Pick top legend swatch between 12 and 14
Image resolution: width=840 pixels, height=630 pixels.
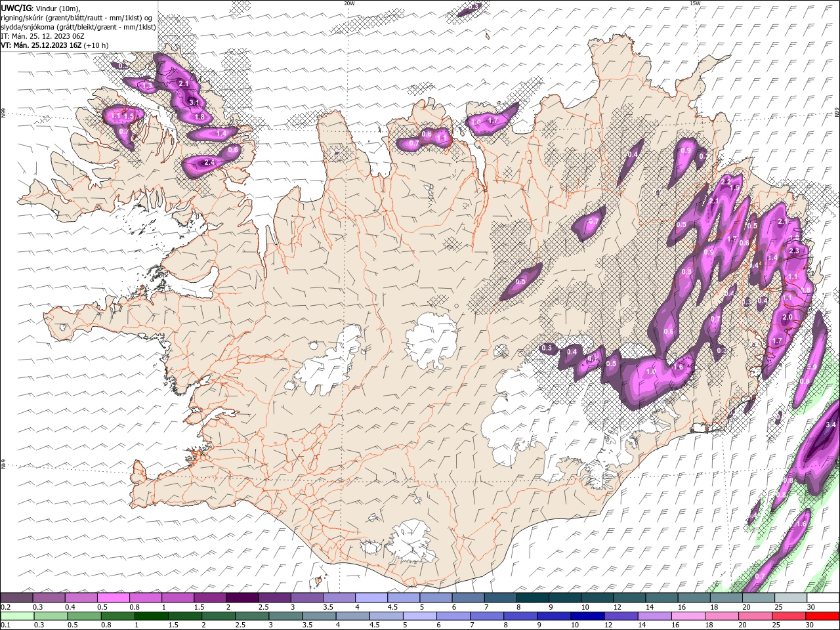(x=629, y=598)
